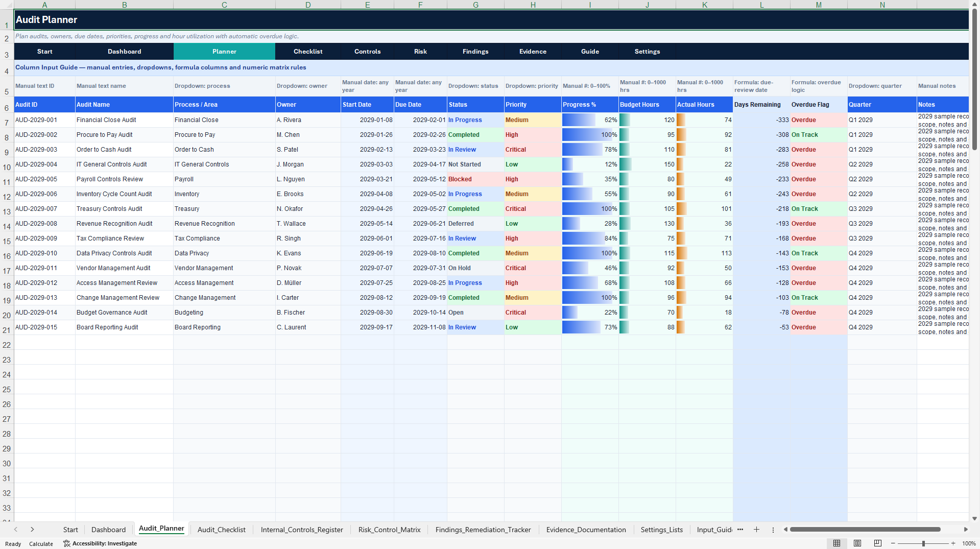Click Calculate in the status bar
The height and width of the screenshot is (549, 980).
(41, 544)
